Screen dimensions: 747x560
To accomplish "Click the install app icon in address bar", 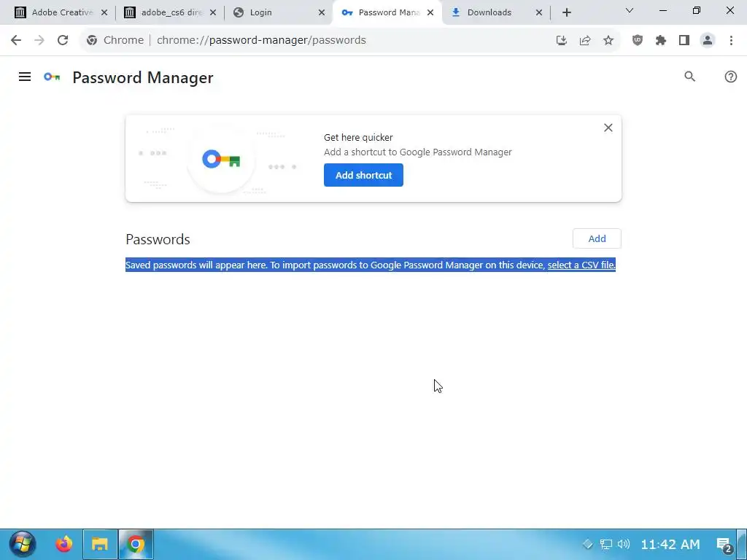I will click(x=562, y=40).
